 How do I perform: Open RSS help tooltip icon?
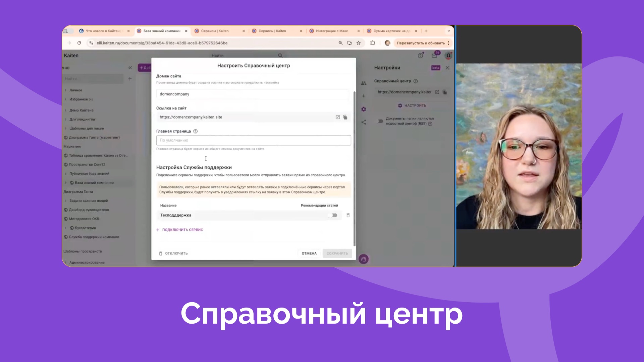pyautogui.click(x=430, y=124)
